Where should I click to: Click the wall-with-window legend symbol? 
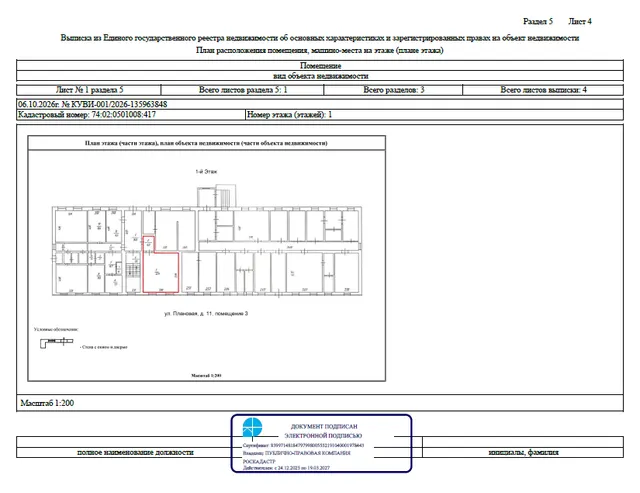tap(56, 342)
